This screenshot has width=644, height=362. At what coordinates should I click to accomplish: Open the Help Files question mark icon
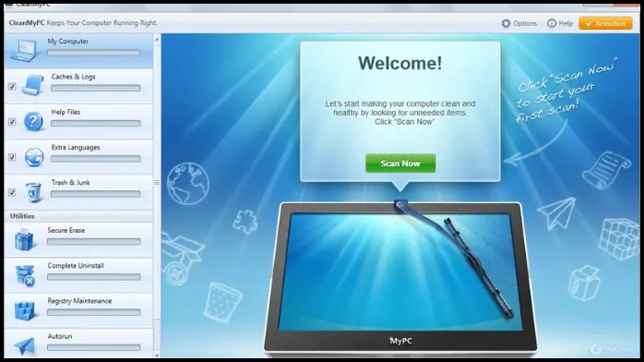coord(33,121)
